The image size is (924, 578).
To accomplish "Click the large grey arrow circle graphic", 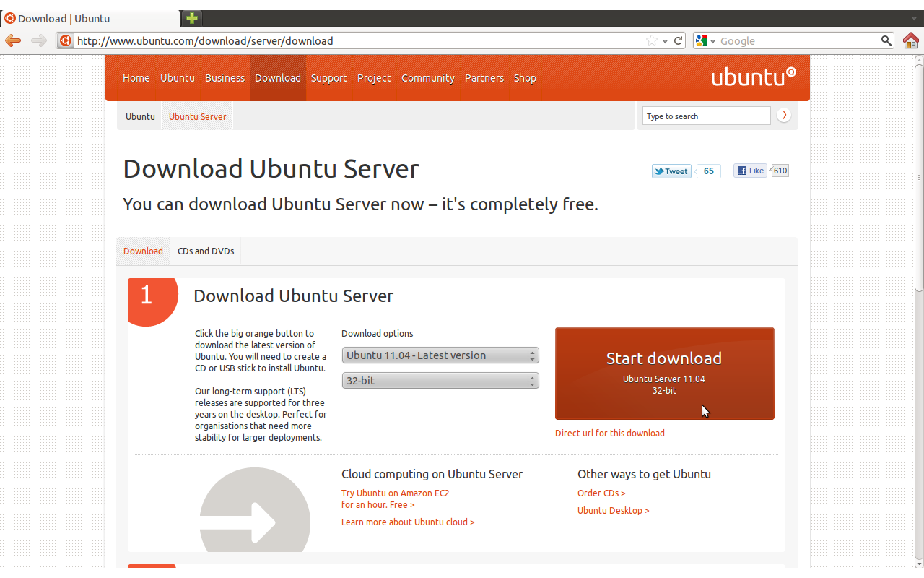I will point(255,510).
